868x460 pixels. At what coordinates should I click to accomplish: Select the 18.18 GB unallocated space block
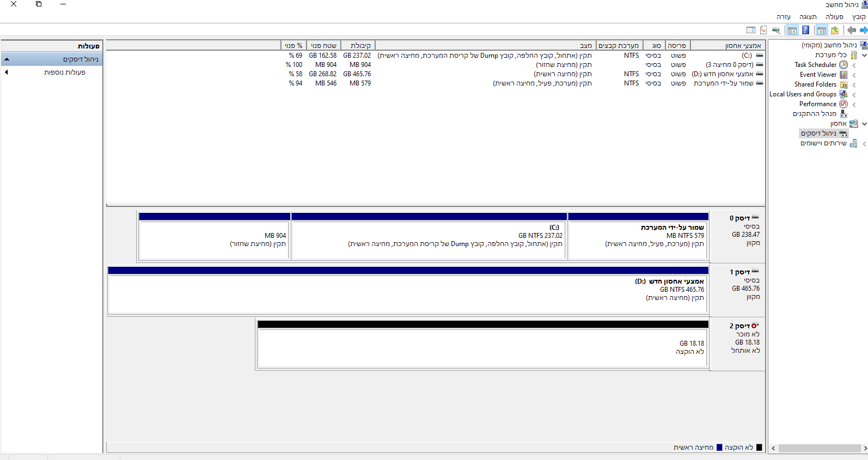(x=483, y=344)
